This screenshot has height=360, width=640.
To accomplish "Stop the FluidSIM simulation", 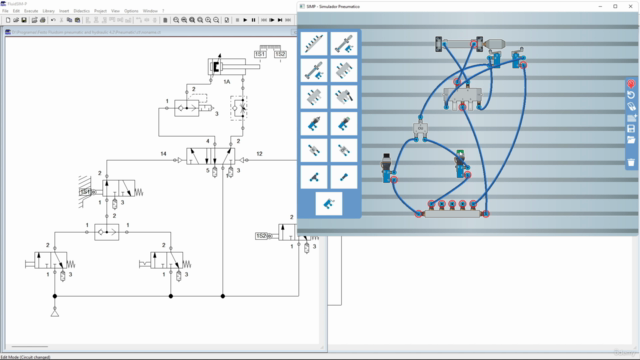I will (x=237, y=20).
